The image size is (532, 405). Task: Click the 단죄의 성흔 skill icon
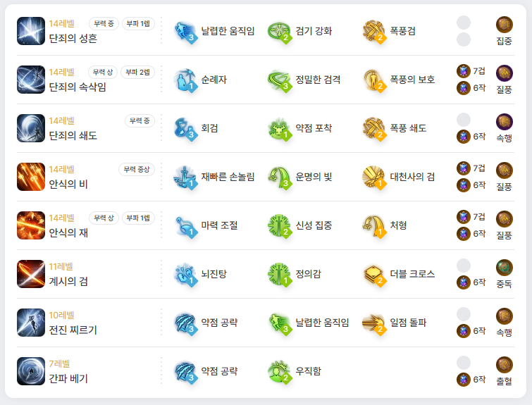31,31
